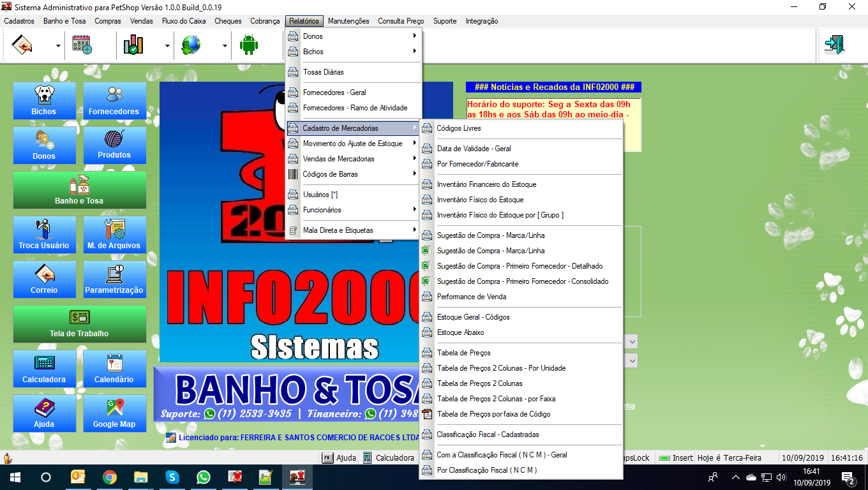
Task: Open the Donos tile
Action: coord(44,145)
